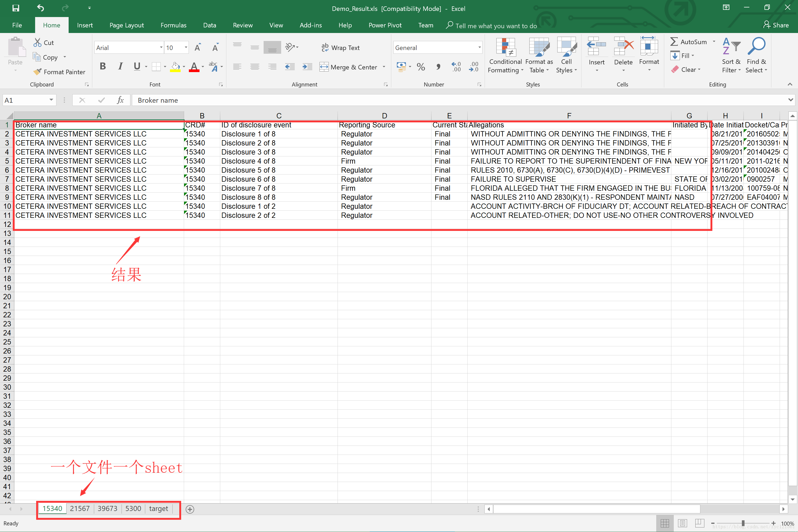Click the Share button
Viewport: 798px width, 532px height.
[776, 25]
